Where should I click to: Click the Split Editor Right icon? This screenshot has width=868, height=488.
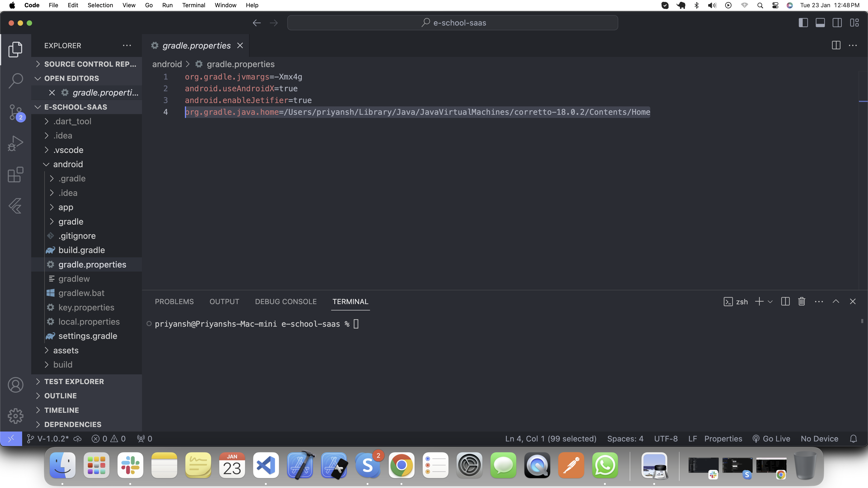coord(836,45)
